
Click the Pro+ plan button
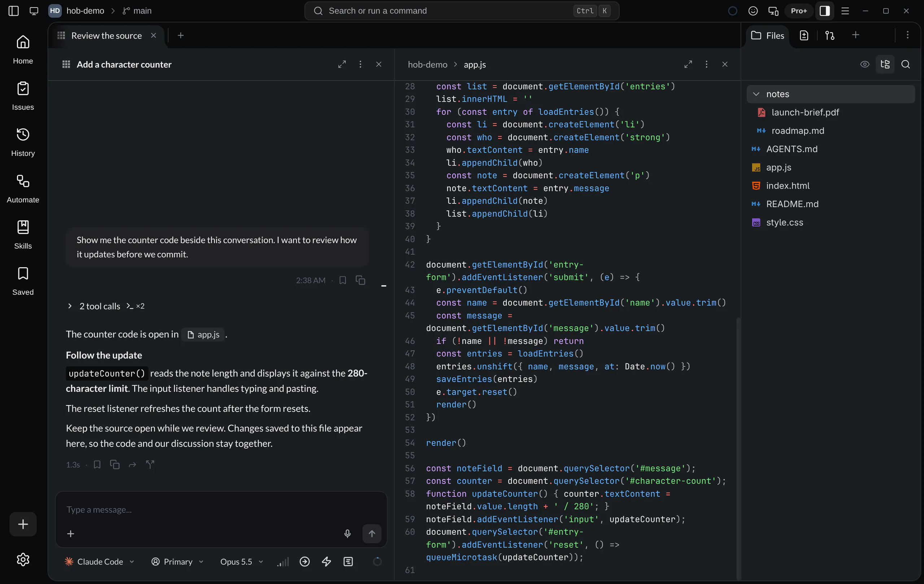tap(798, 11)
